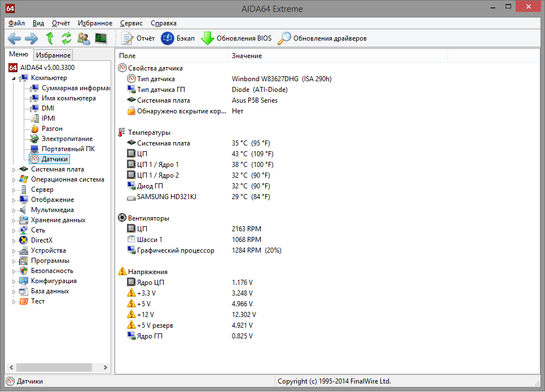Click the Устройства printer icon
The width and height of the screenshot is (545, 392).
[x=24, y=250]
